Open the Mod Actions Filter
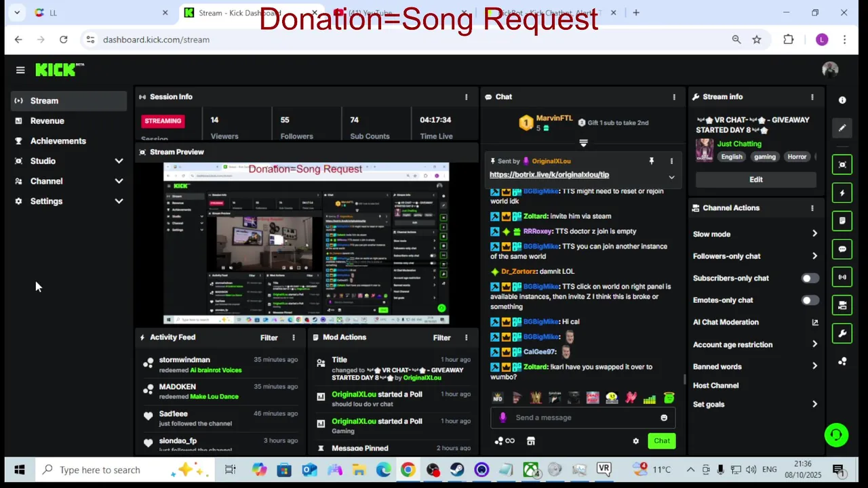 (x=441, y=338)
